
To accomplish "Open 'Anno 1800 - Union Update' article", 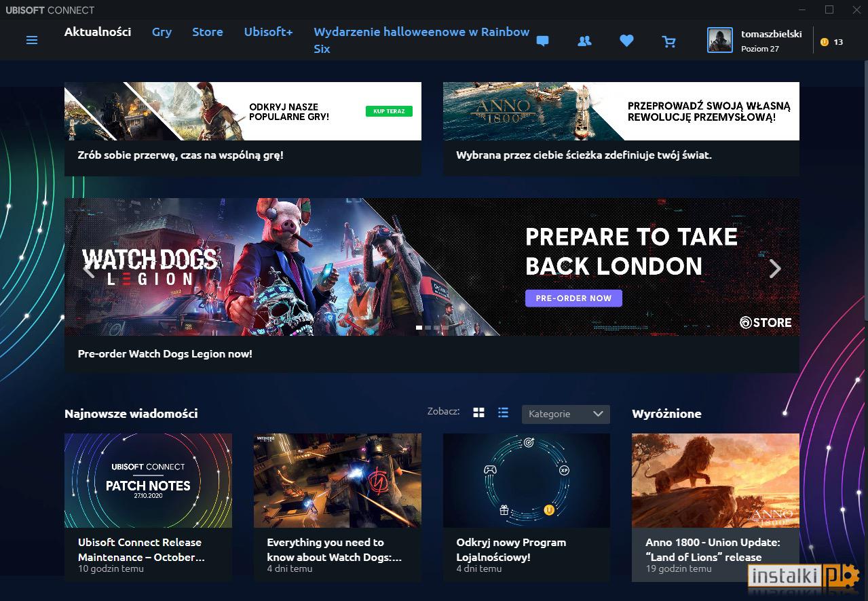I will (x=713, y=549).
